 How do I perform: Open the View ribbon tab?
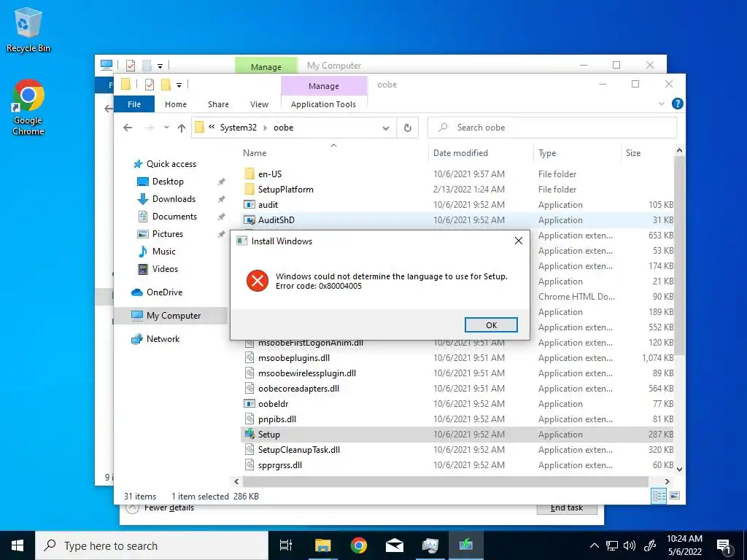coord(259,104)
